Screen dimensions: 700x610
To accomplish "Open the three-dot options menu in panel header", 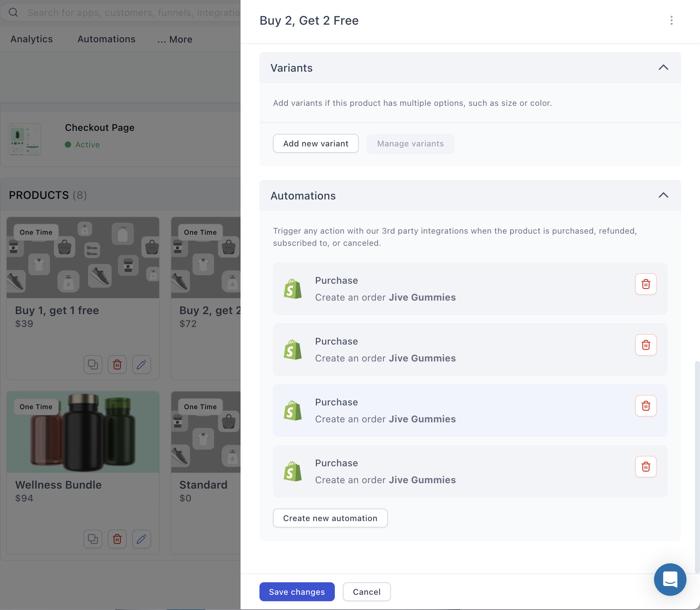I will coord(671,20).
